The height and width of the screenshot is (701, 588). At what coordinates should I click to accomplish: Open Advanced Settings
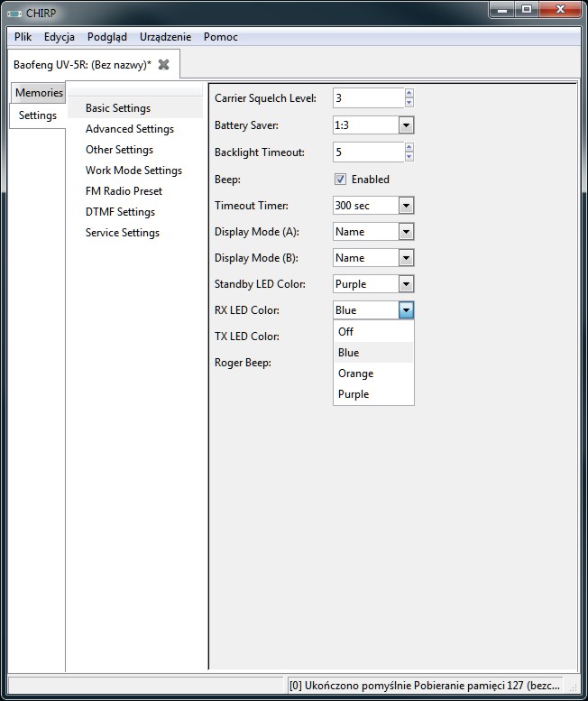135,129
